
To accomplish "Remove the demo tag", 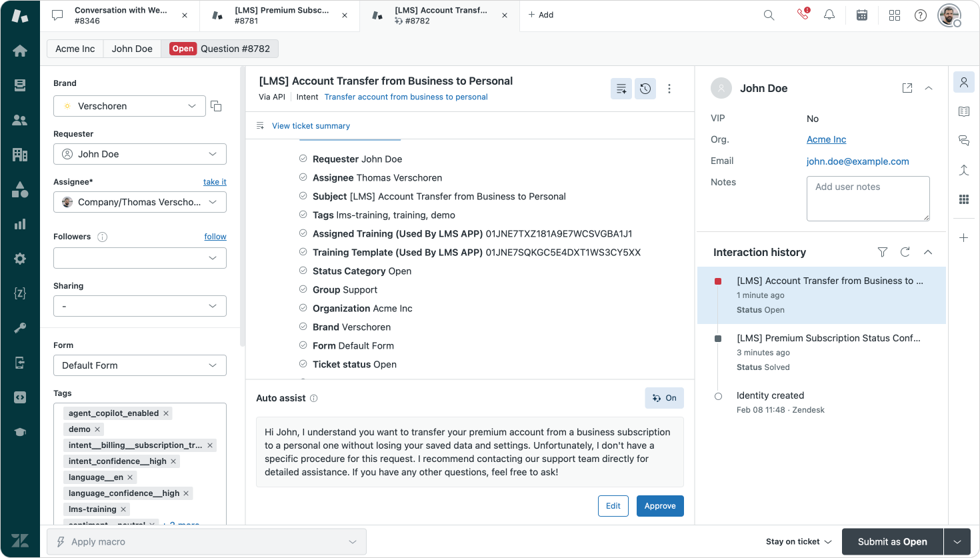I will [97, 429].
